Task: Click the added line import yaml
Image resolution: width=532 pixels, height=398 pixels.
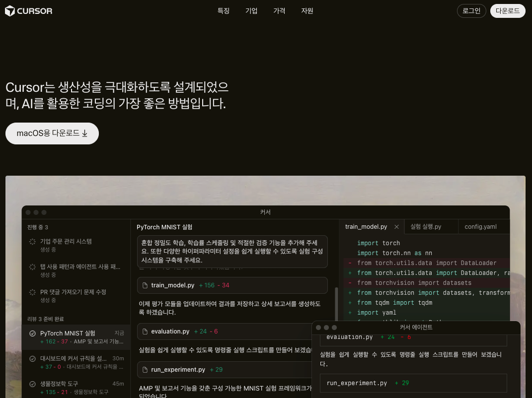Action: (377, 313)
